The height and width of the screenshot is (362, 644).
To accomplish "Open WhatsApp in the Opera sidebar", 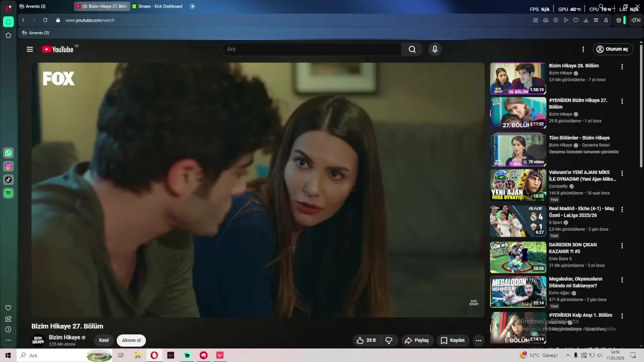I will point(9,153).
